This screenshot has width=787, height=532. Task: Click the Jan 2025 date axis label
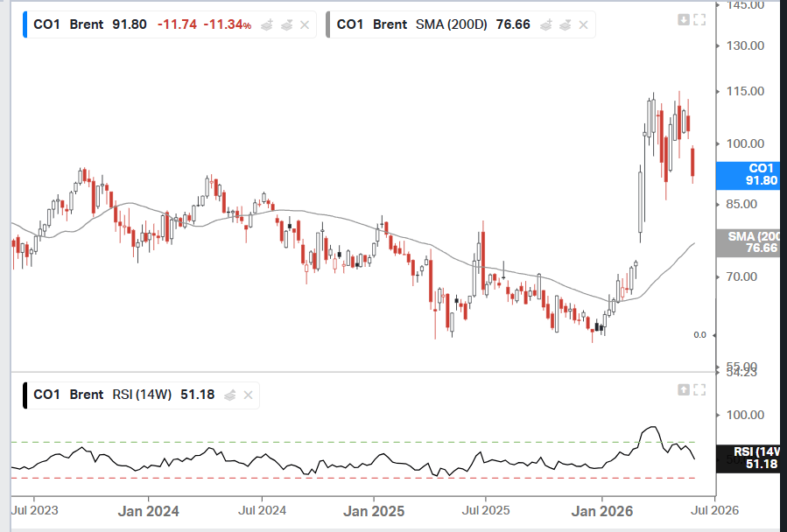point(374,511)
